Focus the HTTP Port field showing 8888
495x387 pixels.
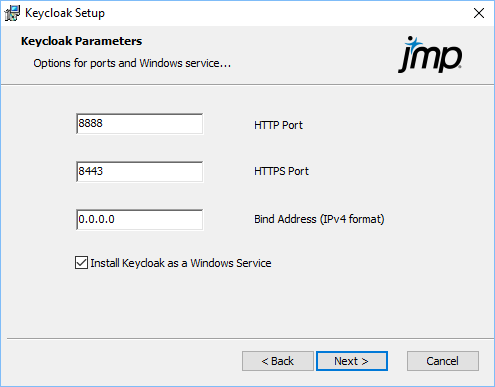click(x=139, y=124)
